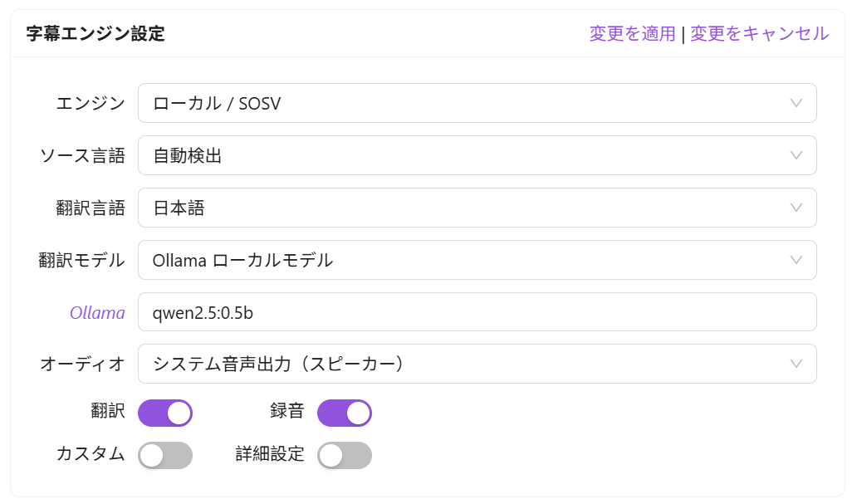
Task: Click the 翻訳モデル field label
Action: pos(81,261)
